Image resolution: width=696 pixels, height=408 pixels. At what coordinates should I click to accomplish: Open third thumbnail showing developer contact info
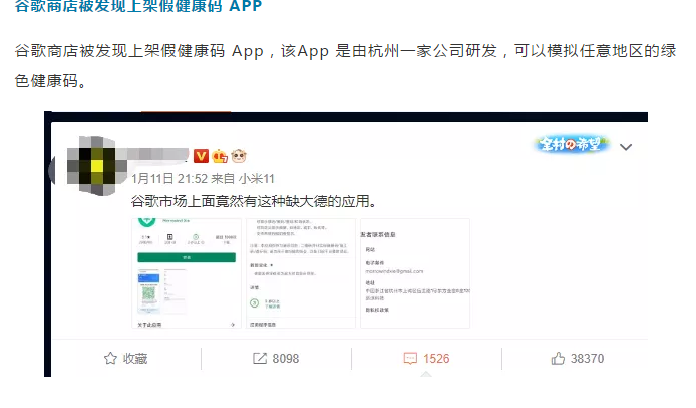415,273
